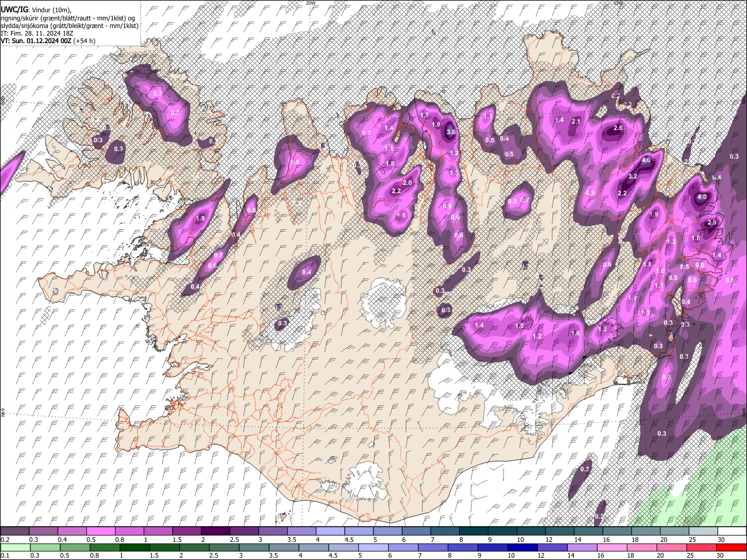Pick the deep blue 10–12 rain scale swatch
The height and width of the screenshot is (560, 747).
point(523,547)
